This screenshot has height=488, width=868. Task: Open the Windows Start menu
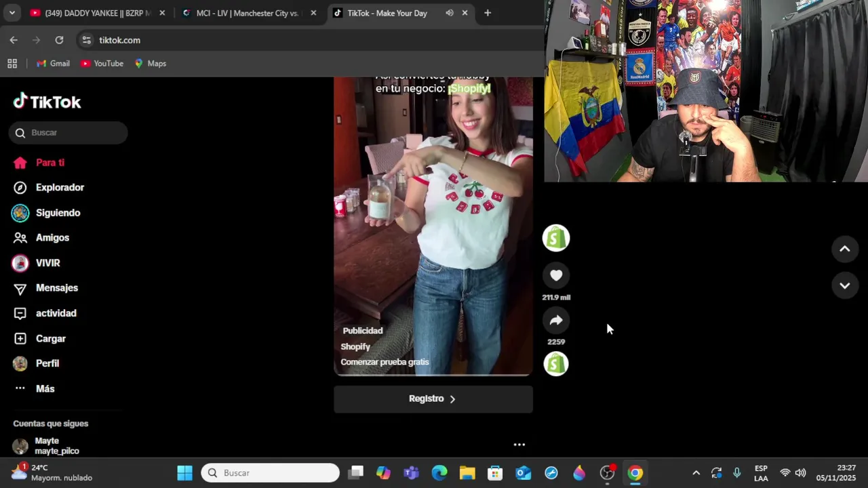click(x=184, y=472)
